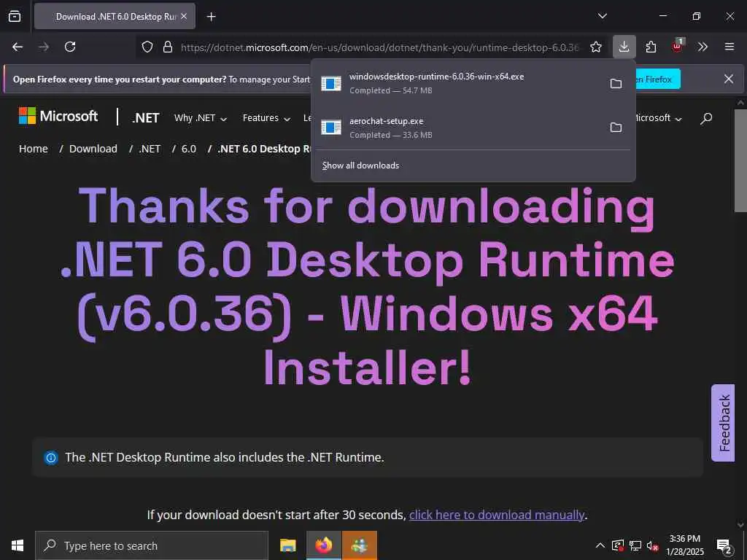Open the Windows Start menu
This screenshot has width=747, height=560.
click(18, 545)
